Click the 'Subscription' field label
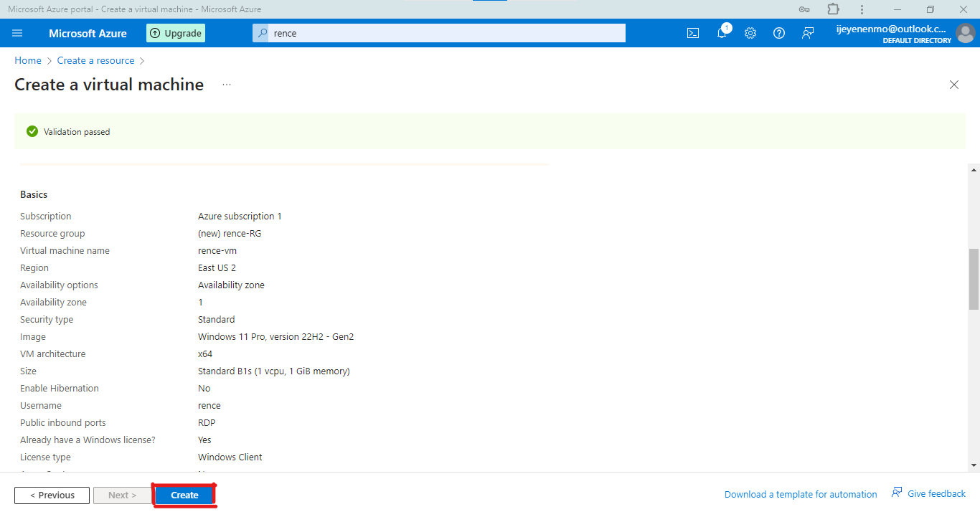This screenshot has height=522, width=980. point(46,217)
